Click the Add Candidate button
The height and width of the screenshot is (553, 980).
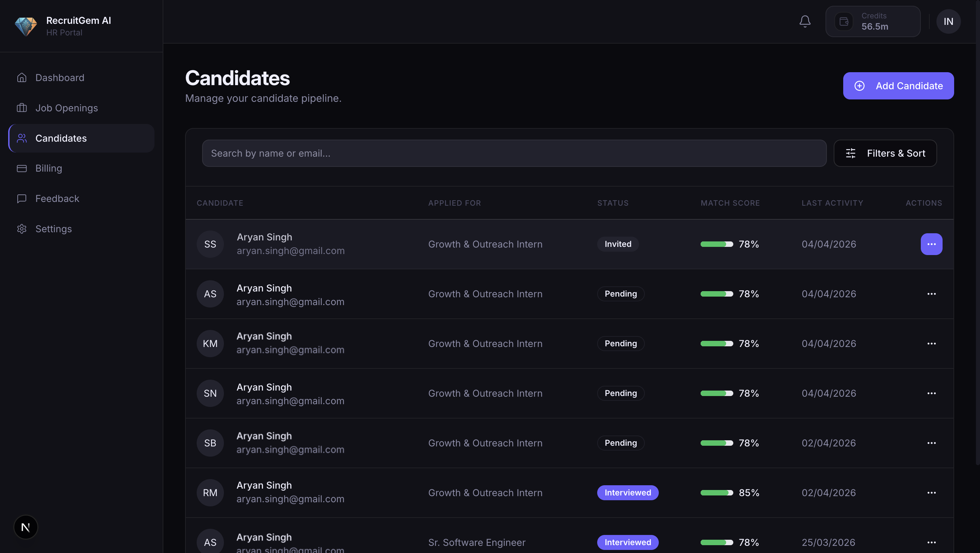click(898, 86)
